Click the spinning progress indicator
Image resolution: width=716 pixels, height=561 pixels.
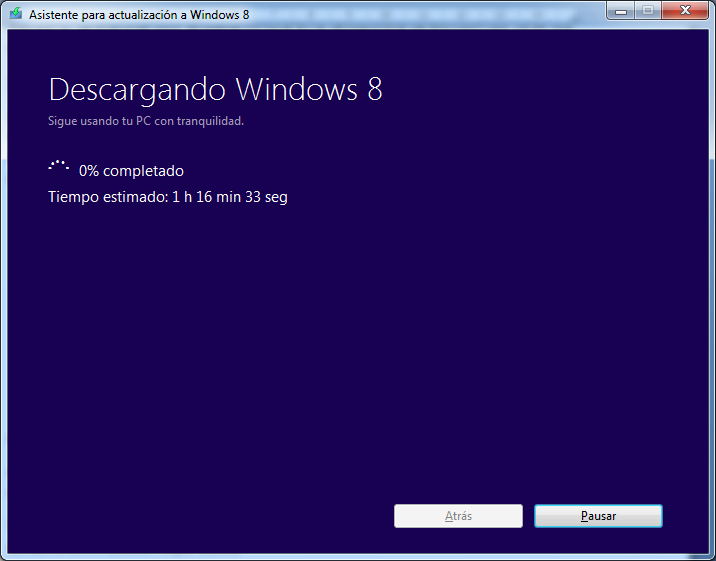58,166
